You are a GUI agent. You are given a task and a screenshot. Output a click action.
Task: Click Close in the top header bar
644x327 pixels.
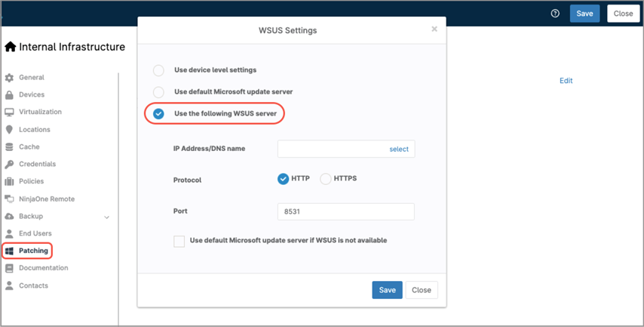(623, 14)
